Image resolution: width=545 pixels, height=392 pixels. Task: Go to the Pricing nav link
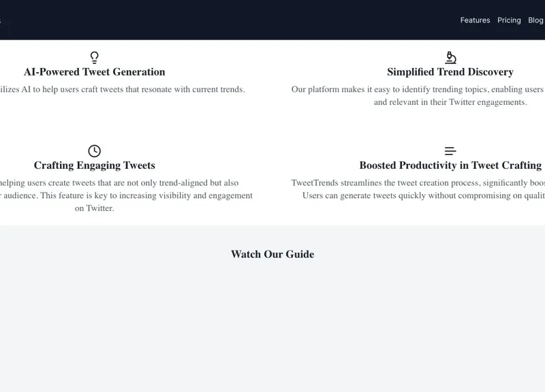point(509,20)
